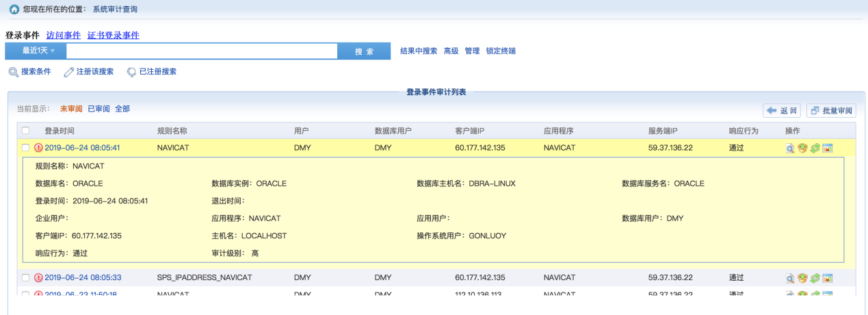Click the pencil icon next to 注册该搜索
This screenshot has height=315, width=868.
68,72
